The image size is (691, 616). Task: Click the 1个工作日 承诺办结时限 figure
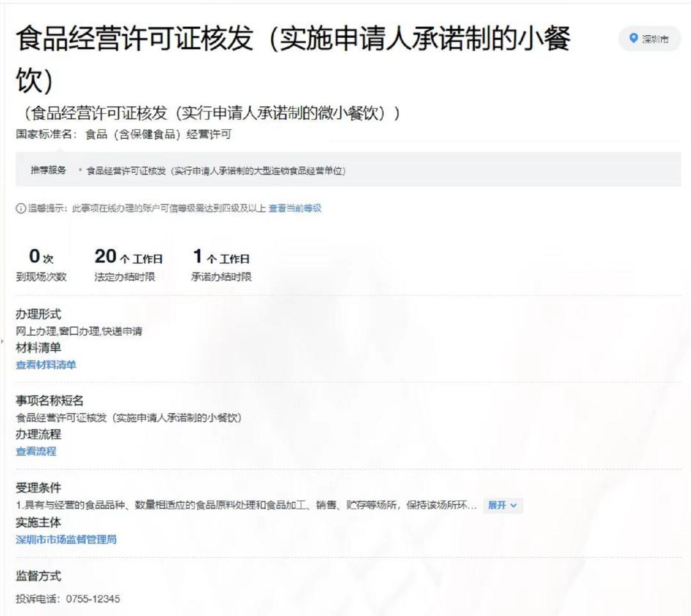pyautogui.click(x=221, y=265)
